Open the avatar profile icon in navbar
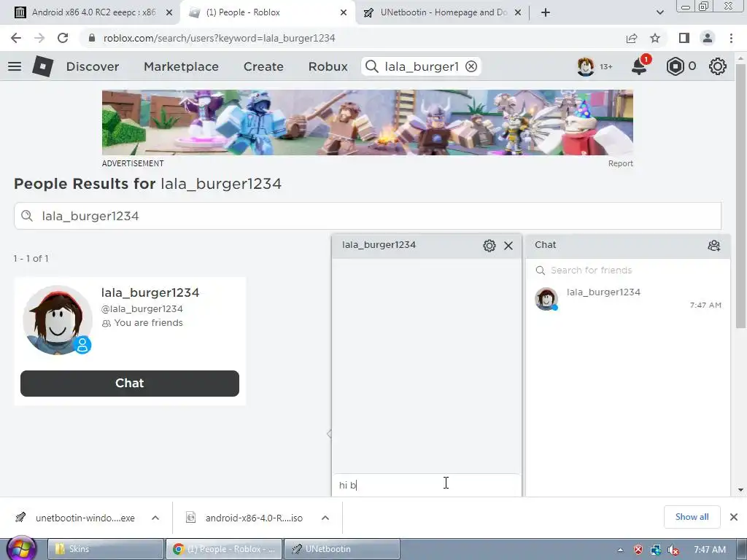The height and width of the screenshot is (560, 747). (586, 66)
